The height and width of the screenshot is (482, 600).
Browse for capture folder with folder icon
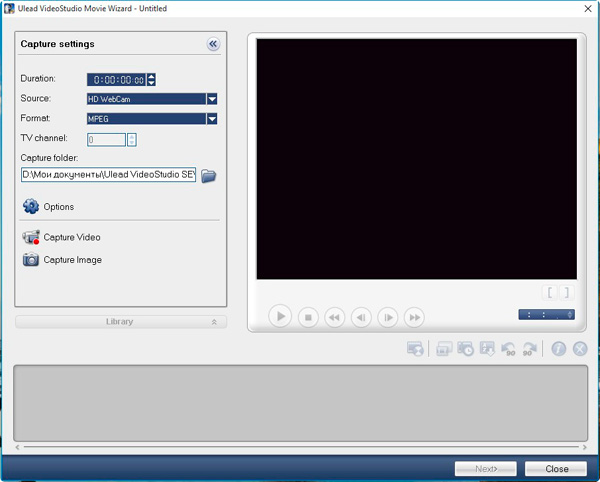coord(208,176)
